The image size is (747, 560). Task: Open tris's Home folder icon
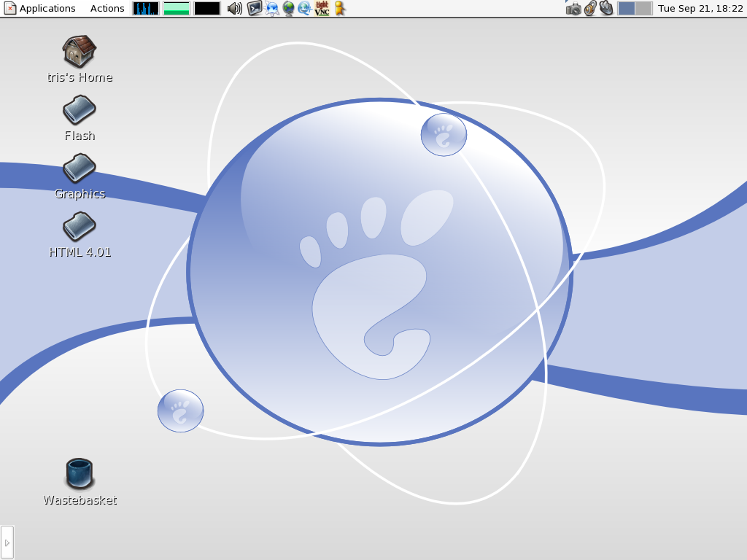point(80,60)
